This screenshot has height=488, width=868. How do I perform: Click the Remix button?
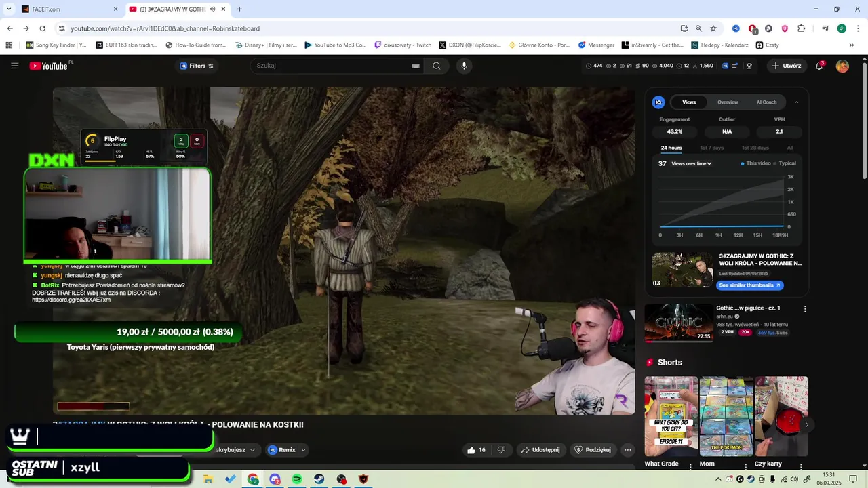282,450
